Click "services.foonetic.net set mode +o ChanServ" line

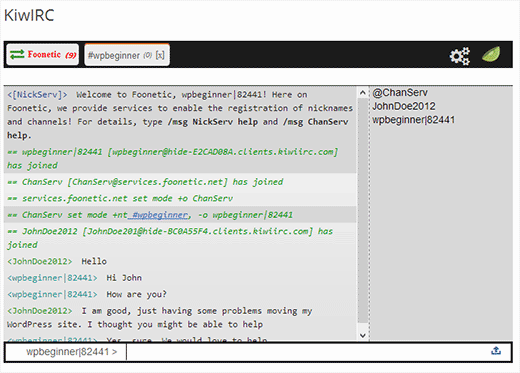pyautogui.click(x=180, y=198)
